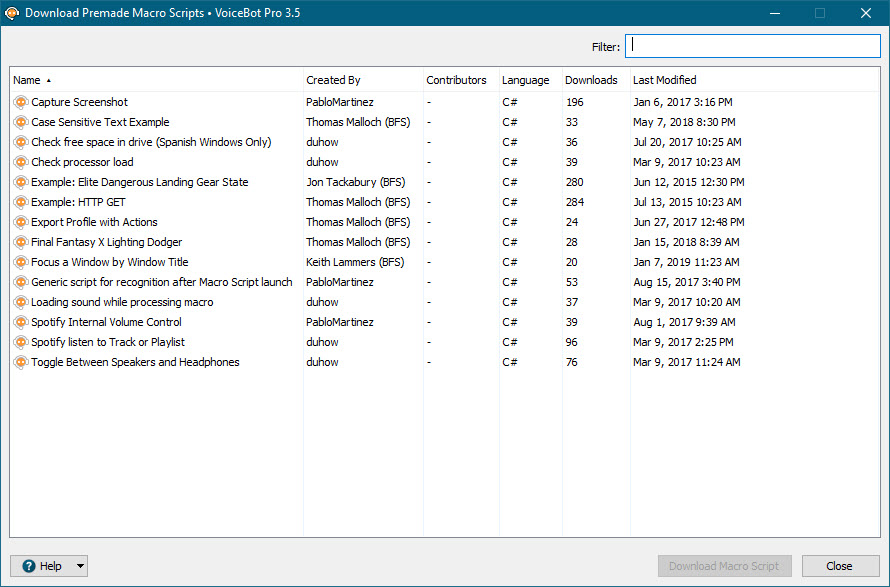
Task: Click the Jon Tackabury (BFS) author cell
Action: [x=356, y=182]
